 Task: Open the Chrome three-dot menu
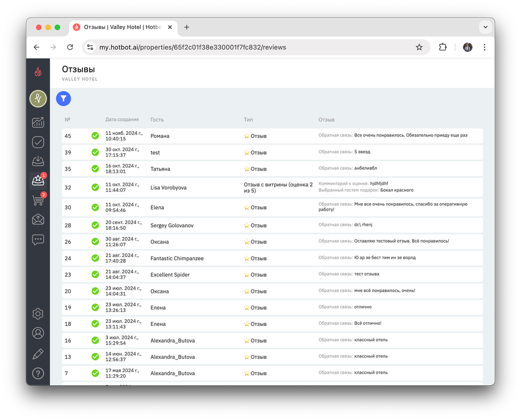coord(484,47)
